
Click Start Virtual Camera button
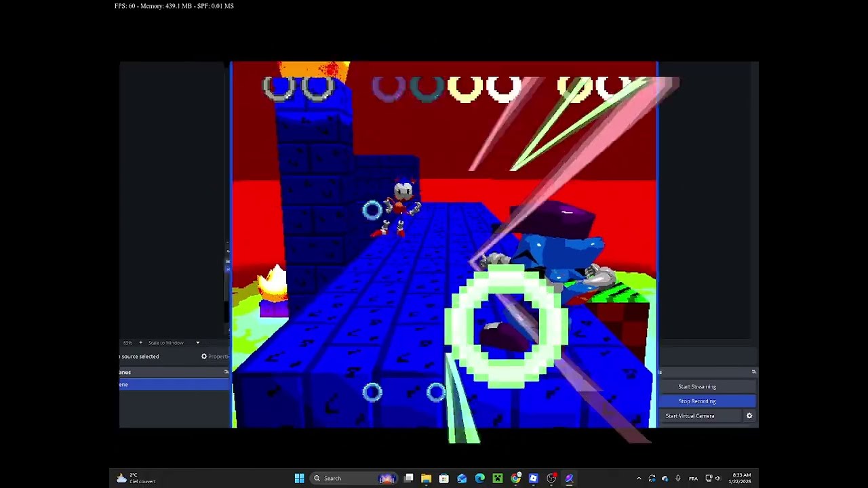pyautogui.click(x=701, y=416)
